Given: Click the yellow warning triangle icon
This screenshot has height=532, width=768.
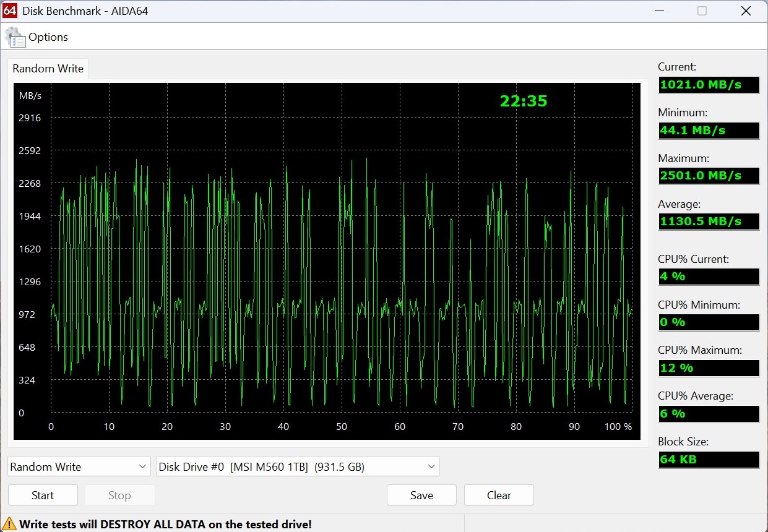Looking at the screenshot, I should point(9,524).
